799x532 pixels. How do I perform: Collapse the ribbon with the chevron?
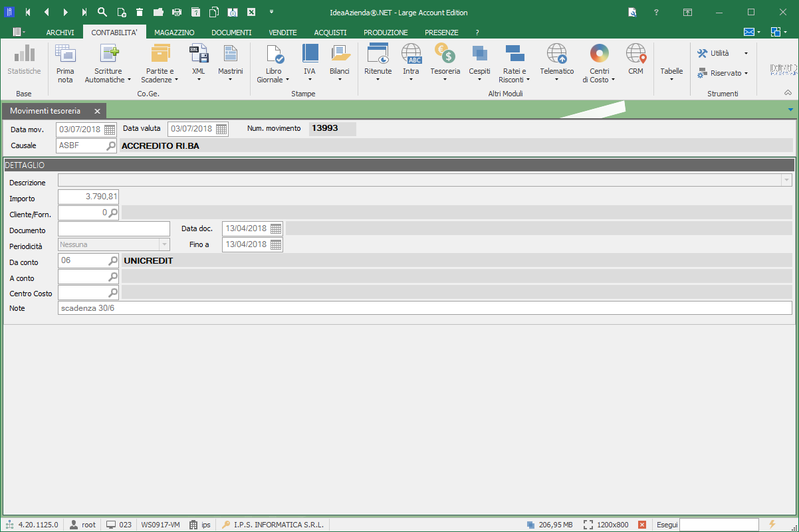click(788, 92)
